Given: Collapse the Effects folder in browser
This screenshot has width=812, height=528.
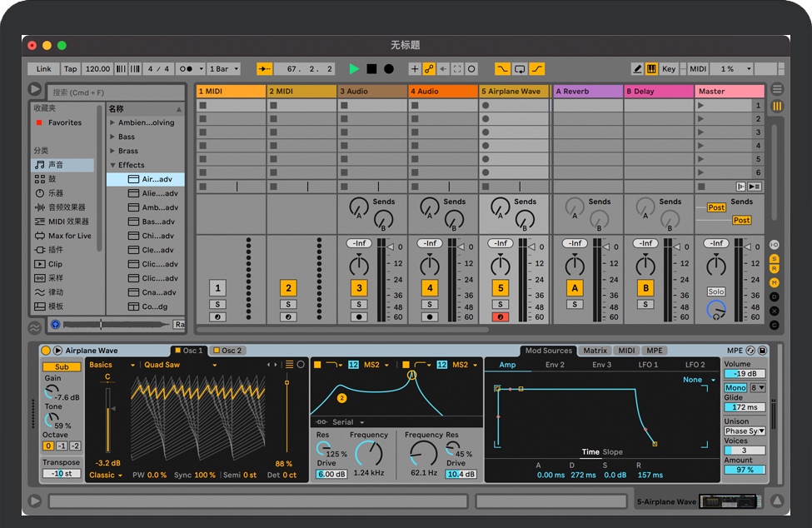Looking at the screenshot, I should tap(112, 165).
